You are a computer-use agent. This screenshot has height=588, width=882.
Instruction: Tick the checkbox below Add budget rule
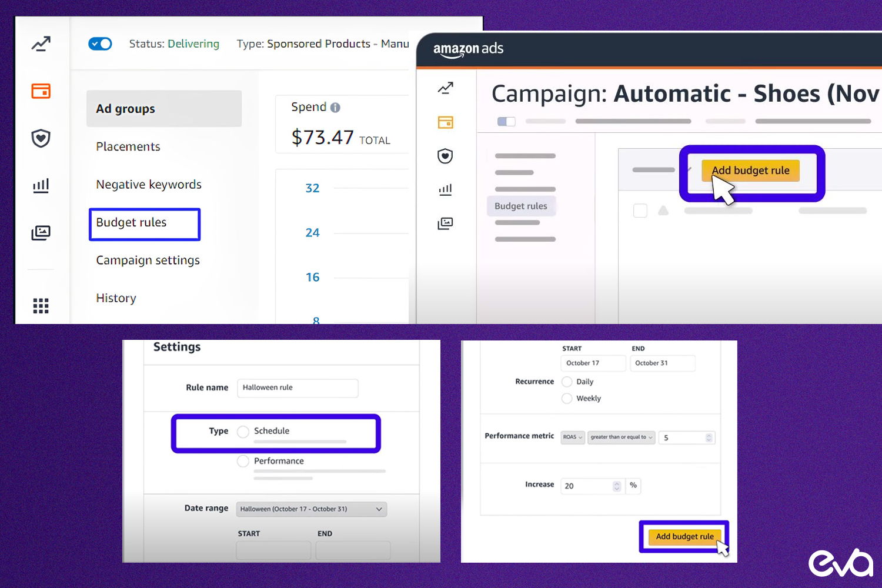point(640,211)
